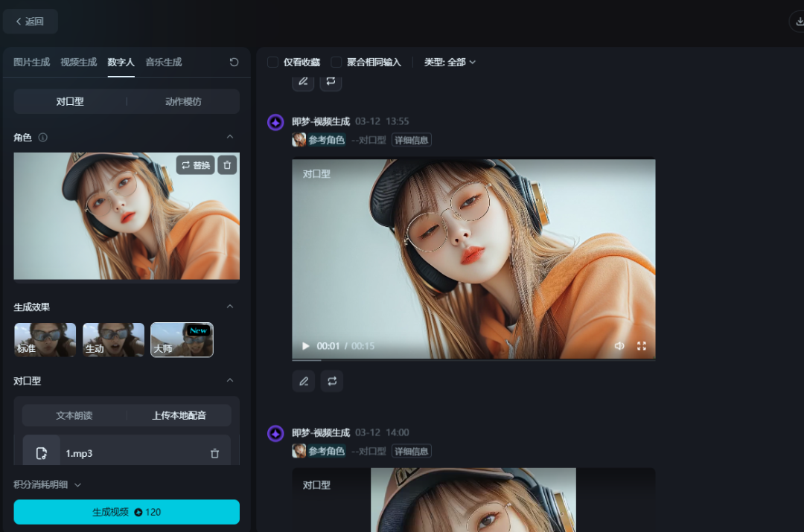The height and width of the screenshot is (532, 804).
Task: Delete the character image with the trash icon
Action: (x=227, y=165)
